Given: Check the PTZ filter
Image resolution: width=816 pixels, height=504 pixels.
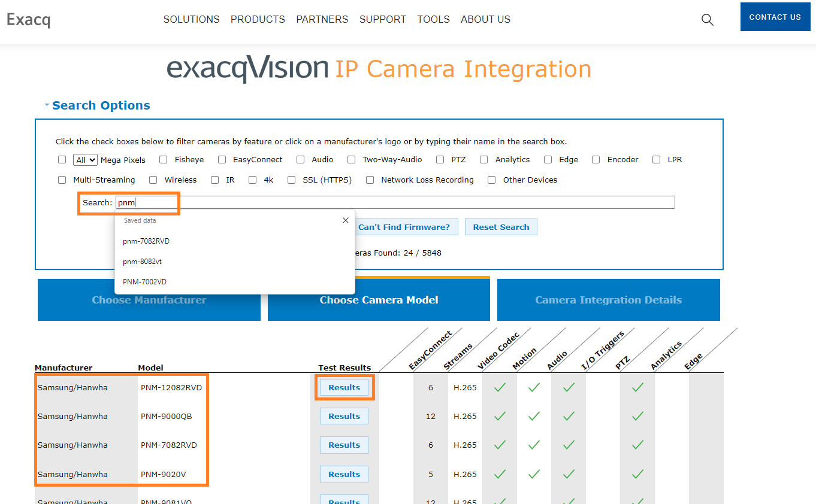Looking at the screenshot, I should pos(440,160).
